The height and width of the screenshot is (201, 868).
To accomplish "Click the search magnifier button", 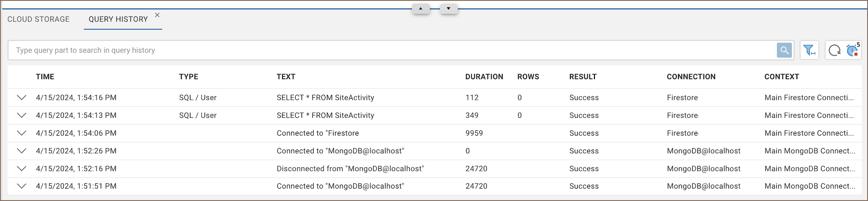I will 784,50.
